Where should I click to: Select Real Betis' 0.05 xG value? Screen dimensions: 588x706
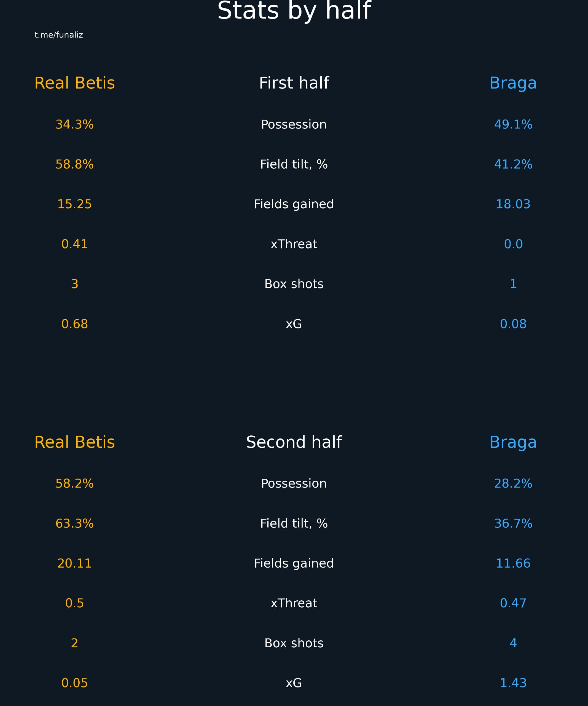75,683
